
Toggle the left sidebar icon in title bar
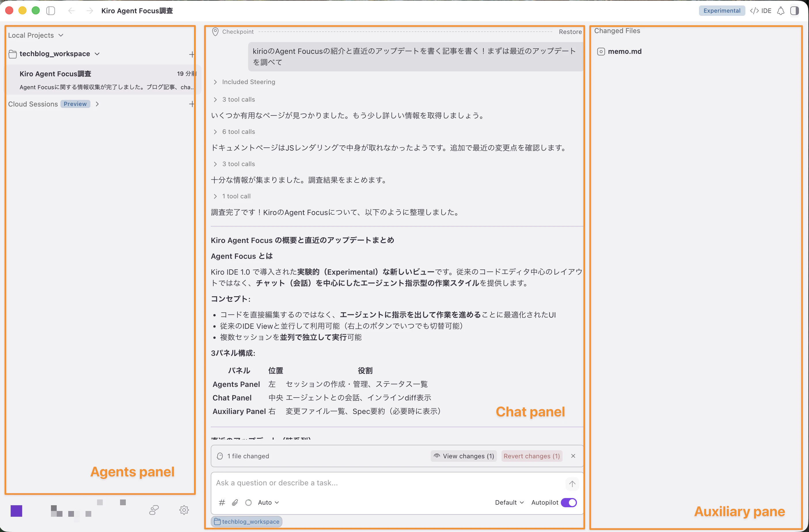[51, 11]
